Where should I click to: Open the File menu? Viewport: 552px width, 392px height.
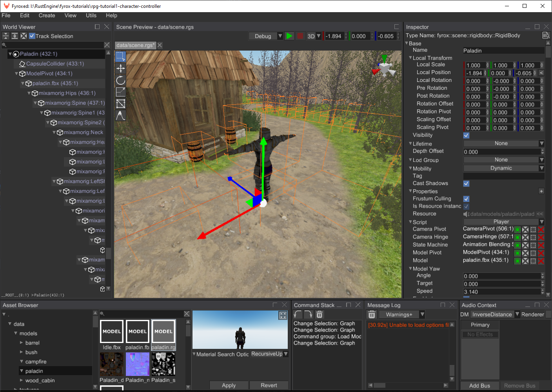(x=6, y=16)
